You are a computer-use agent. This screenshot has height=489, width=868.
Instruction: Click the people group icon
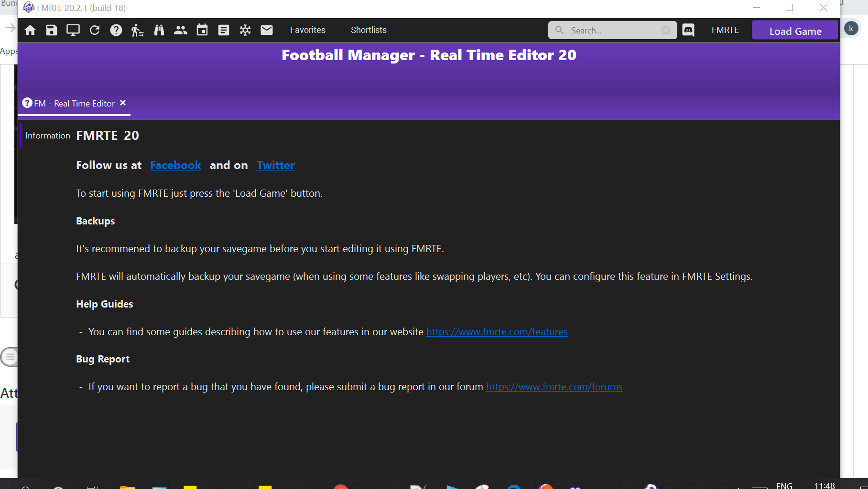[x=181, y=30]
